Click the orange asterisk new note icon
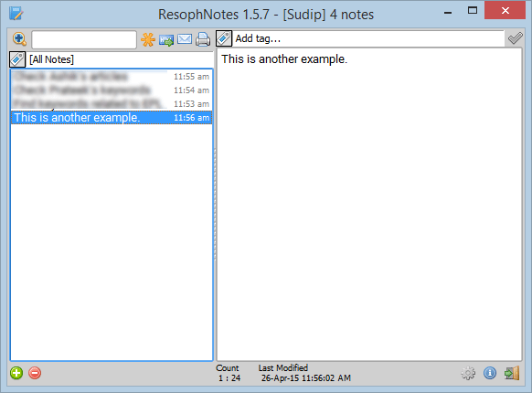532x393 pixels. [148, 39]
